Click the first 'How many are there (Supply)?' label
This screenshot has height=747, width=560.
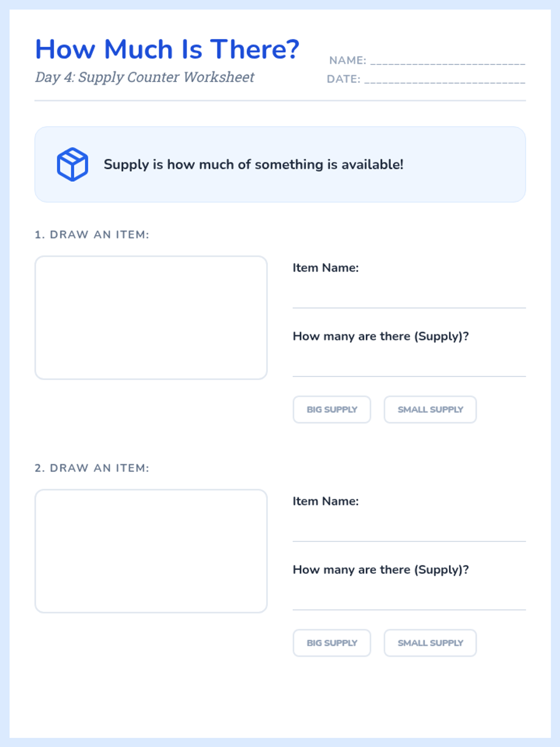coord(380,336)
